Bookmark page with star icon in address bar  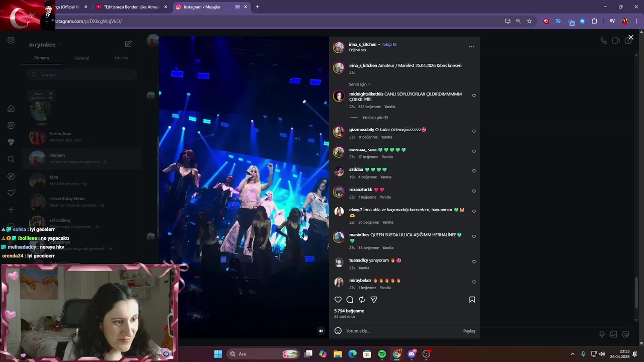(529, 21)
